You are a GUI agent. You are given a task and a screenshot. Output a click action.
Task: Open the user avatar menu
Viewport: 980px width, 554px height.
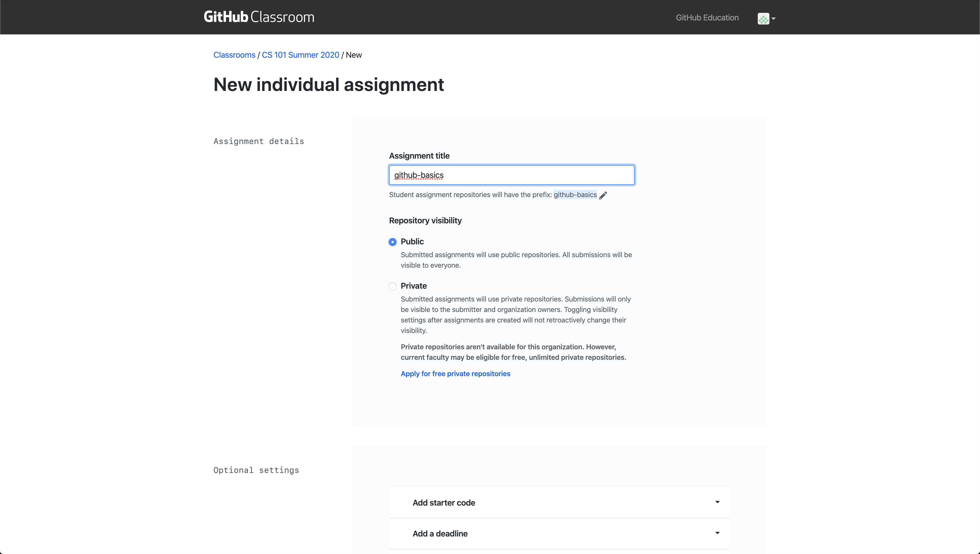763,18
